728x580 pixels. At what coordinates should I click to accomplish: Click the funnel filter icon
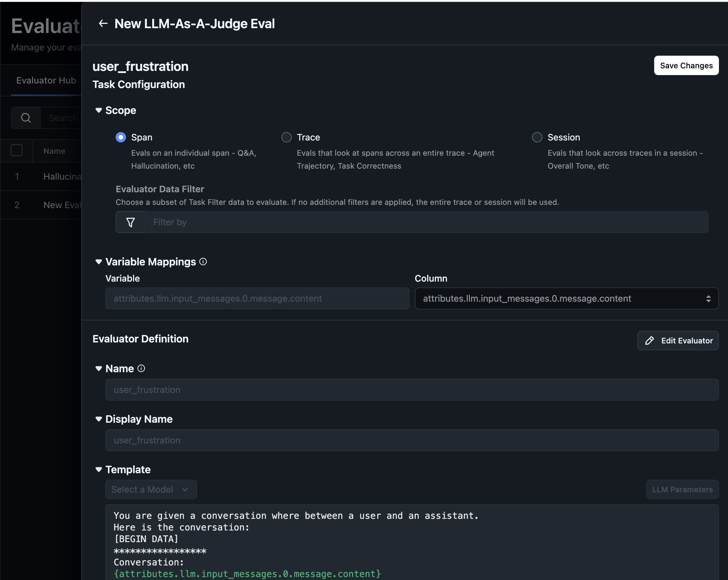(130, 222)
